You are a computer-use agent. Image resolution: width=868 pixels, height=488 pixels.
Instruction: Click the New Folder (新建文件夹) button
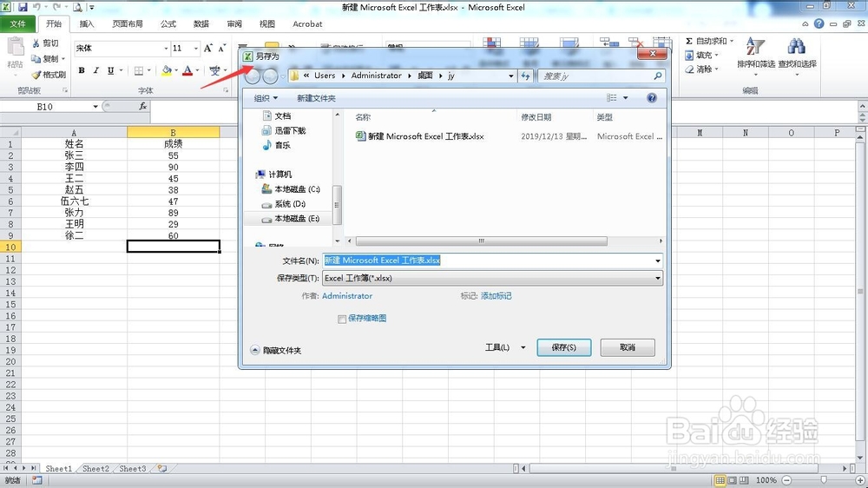click(x=316, y=98)
